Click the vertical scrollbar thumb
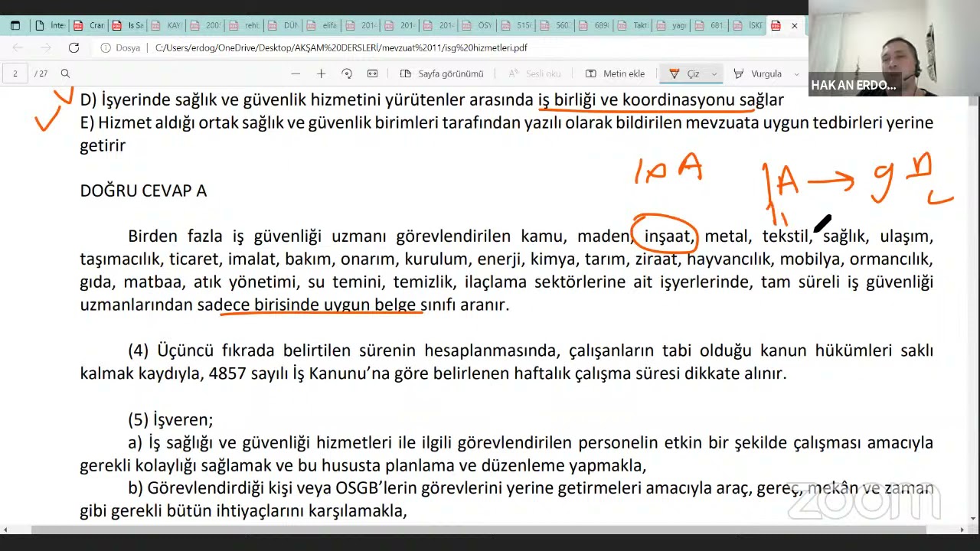 coord(974,102)
